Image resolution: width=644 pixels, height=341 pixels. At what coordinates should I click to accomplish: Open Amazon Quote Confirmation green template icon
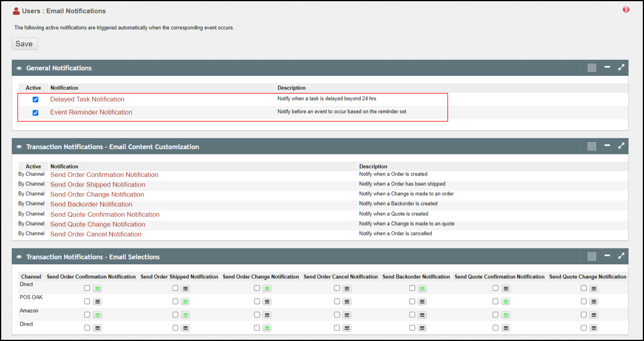click(506, 315)
